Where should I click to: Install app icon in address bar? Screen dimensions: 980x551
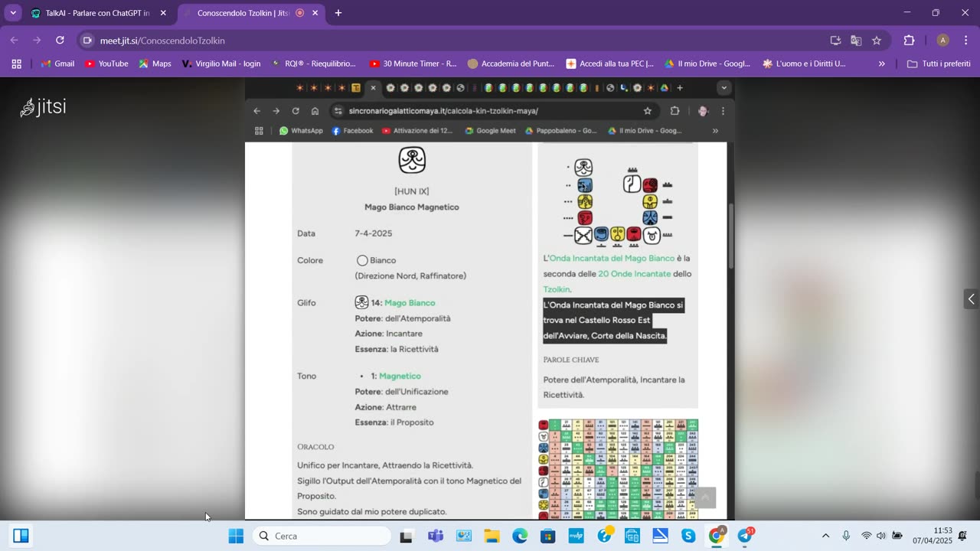pos(835,41)
